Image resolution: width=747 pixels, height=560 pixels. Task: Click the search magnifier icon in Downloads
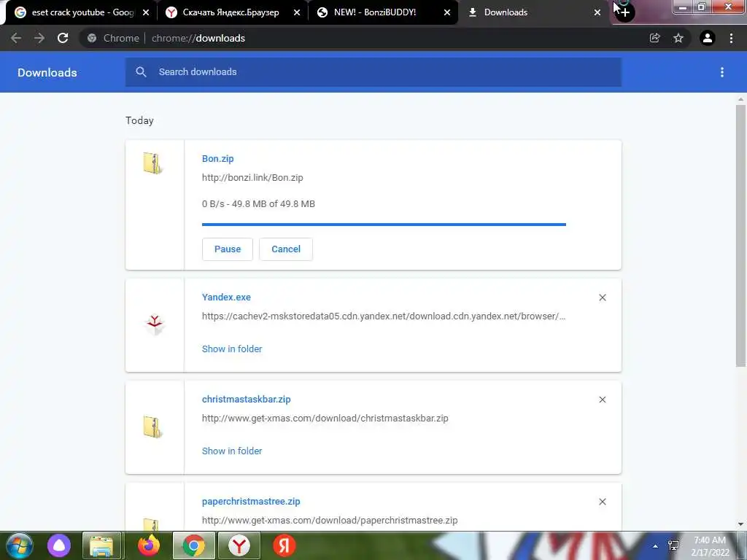[141, 72]
